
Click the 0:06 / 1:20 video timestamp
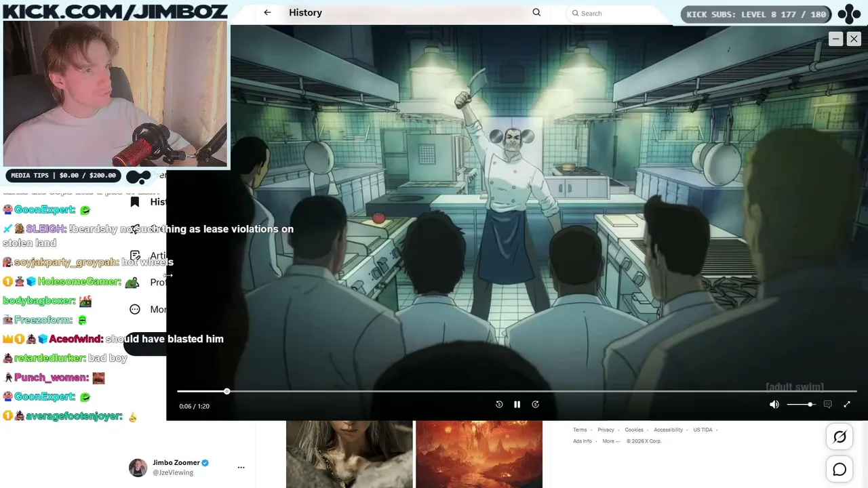coord(194,406)
